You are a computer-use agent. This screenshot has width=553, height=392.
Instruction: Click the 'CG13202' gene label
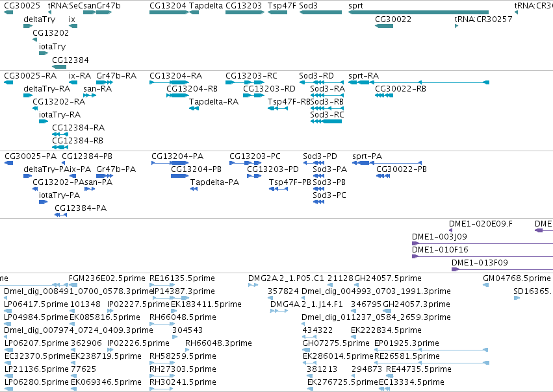point(51,32)
